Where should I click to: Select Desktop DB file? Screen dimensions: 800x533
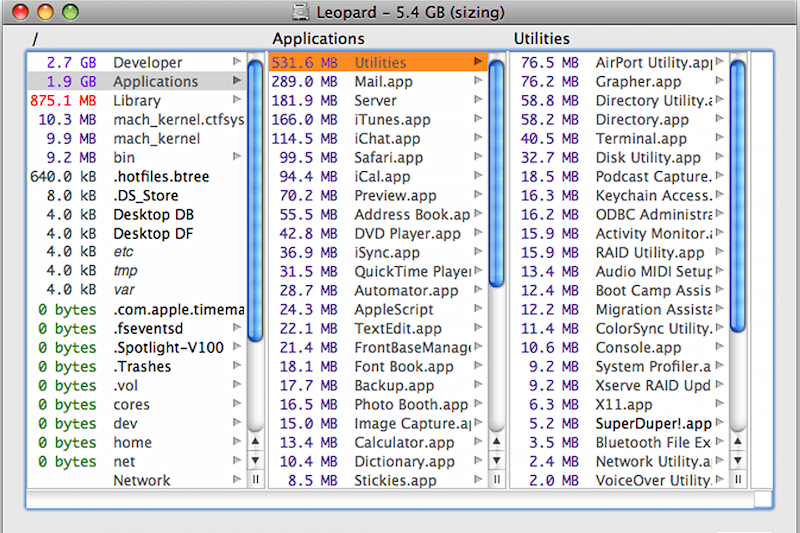pos(137,214)
